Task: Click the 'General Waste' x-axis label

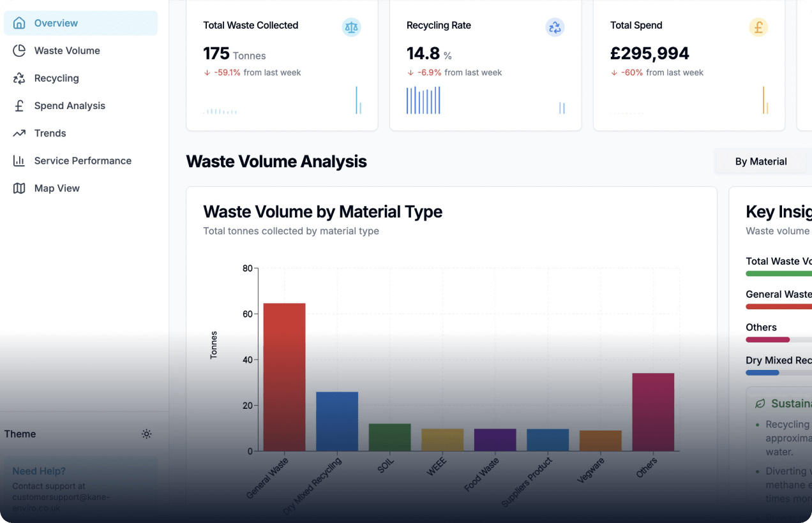Action: coord(267,478)
